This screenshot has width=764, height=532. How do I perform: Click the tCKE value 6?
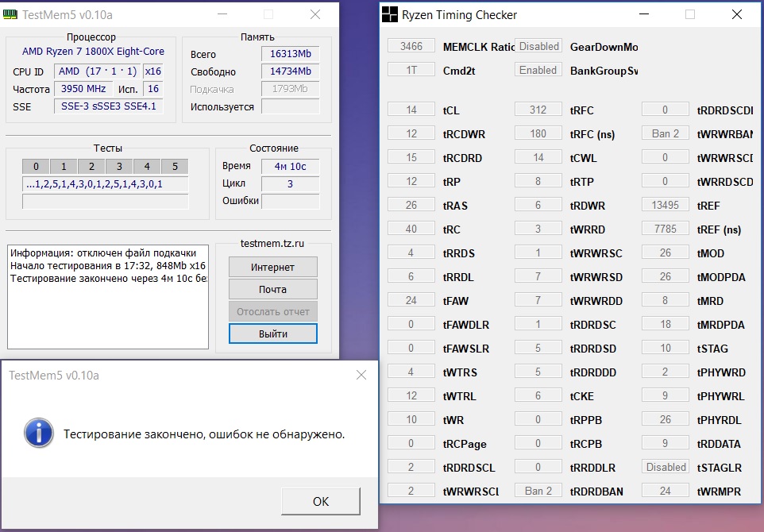point(538,395)
